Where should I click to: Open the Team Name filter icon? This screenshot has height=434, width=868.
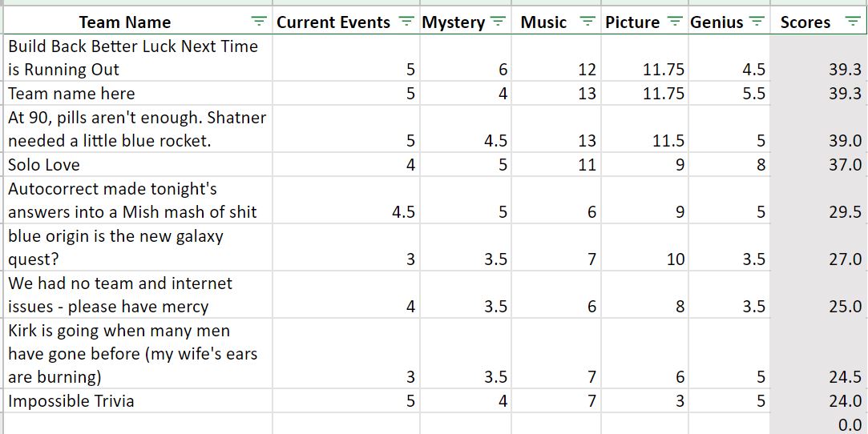(258, 22)
